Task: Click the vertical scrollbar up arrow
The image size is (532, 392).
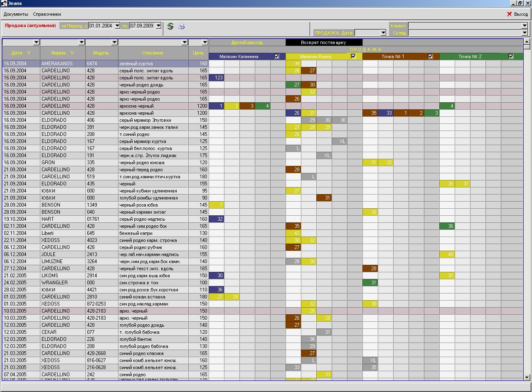Action: tap(527, 42)
